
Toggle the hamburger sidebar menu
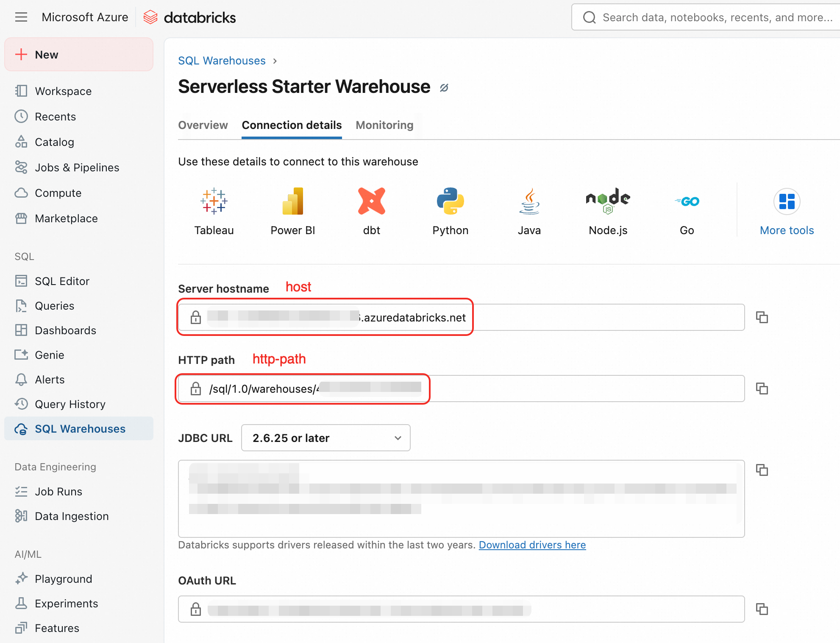(x=21, y=17)
